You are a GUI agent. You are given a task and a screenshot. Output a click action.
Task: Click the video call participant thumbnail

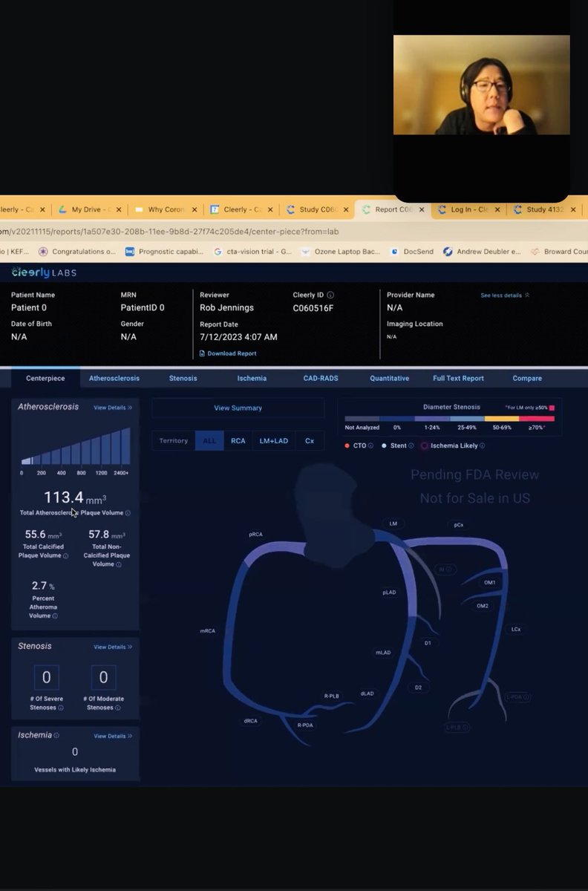pos(482,85)
